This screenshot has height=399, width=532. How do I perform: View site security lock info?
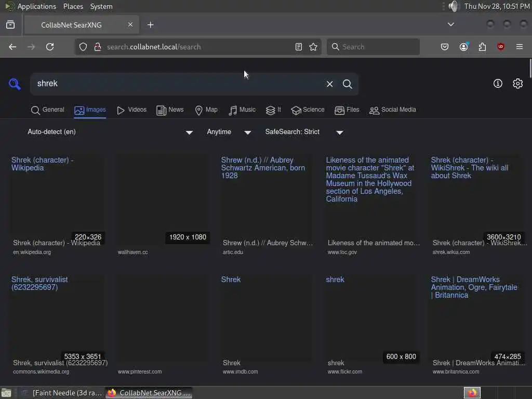click(x=98, y=47)
